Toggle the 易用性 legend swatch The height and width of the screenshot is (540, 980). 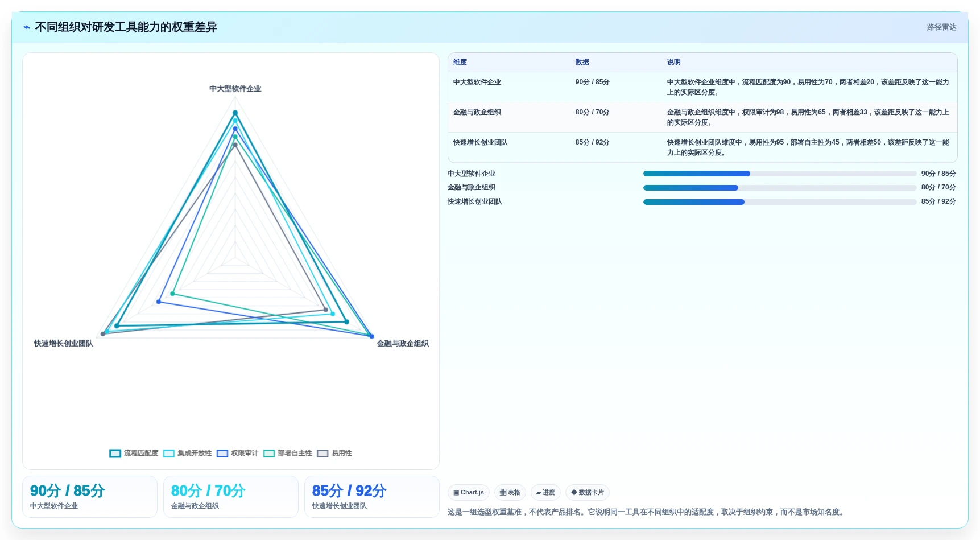322,454
